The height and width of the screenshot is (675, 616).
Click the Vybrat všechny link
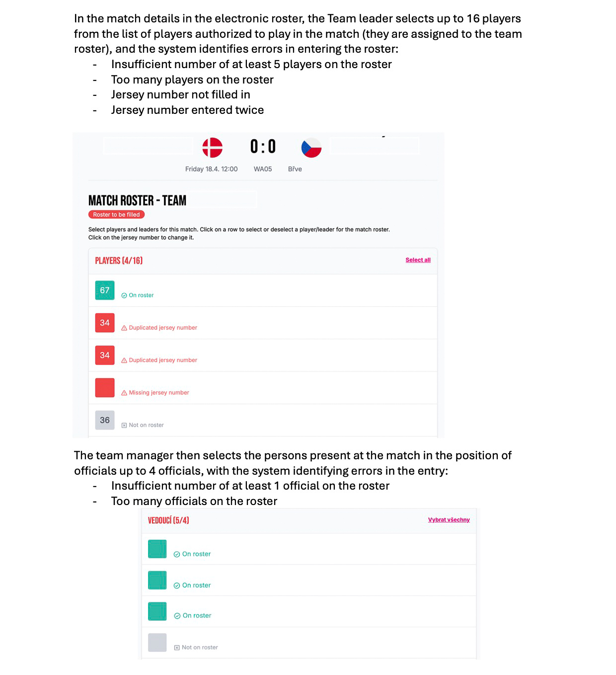click(x=449, y=520)
